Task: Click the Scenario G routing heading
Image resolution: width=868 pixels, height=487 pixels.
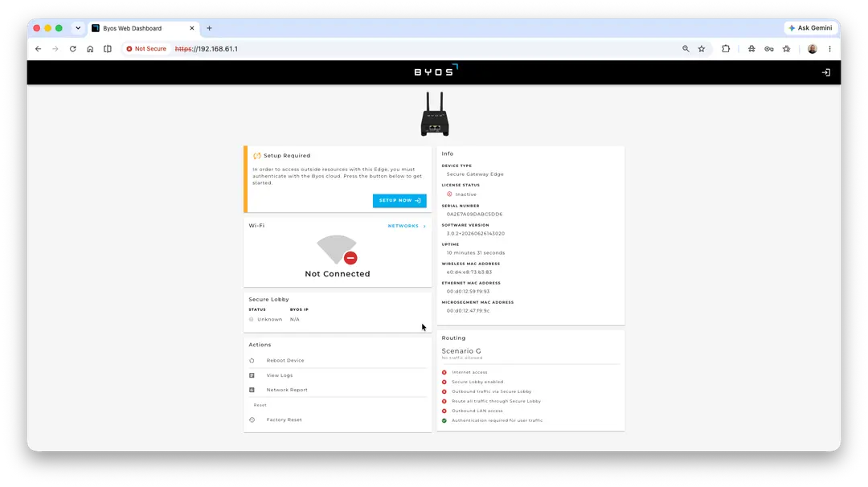Action: tap(461, 351)
